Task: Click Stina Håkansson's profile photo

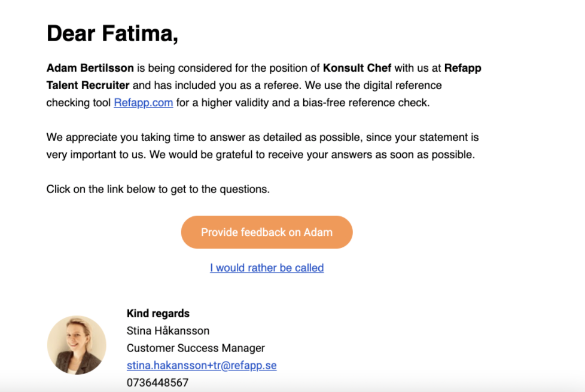Action: click(77, 345)
